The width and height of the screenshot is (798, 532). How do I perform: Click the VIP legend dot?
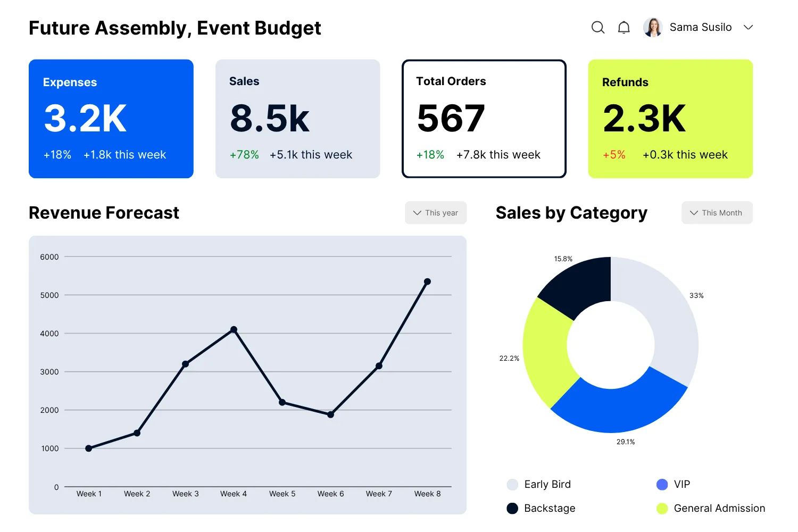coord(662,484)
